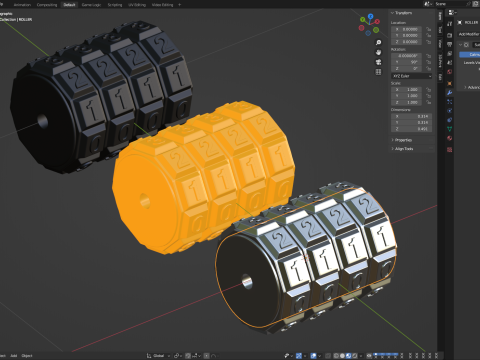The image size is (480, 360).
Task: Click blue Z axis on navigation gizmo
Action: coord(370,16)
